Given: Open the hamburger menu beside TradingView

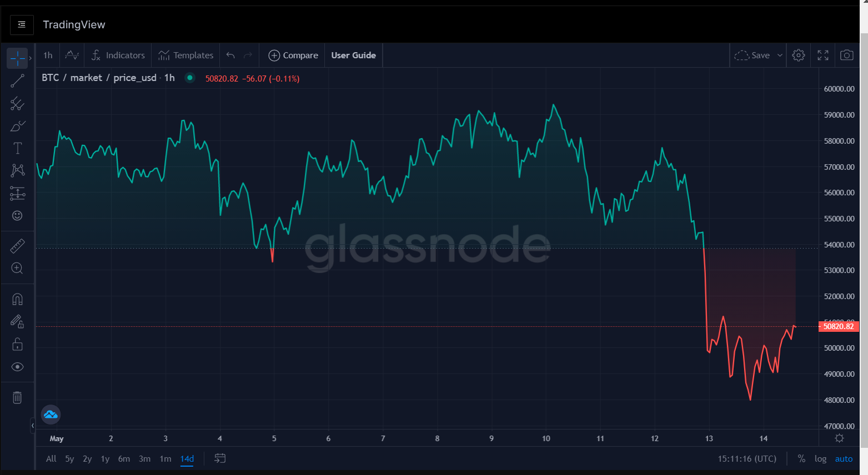Looking at the screenshot, I should 22,24.
